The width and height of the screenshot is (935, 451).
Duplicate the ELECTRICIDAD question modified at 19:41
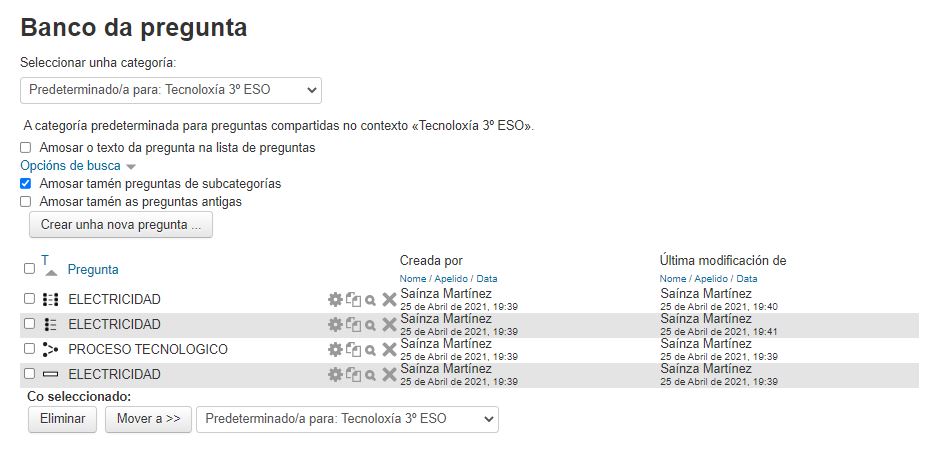353,324
